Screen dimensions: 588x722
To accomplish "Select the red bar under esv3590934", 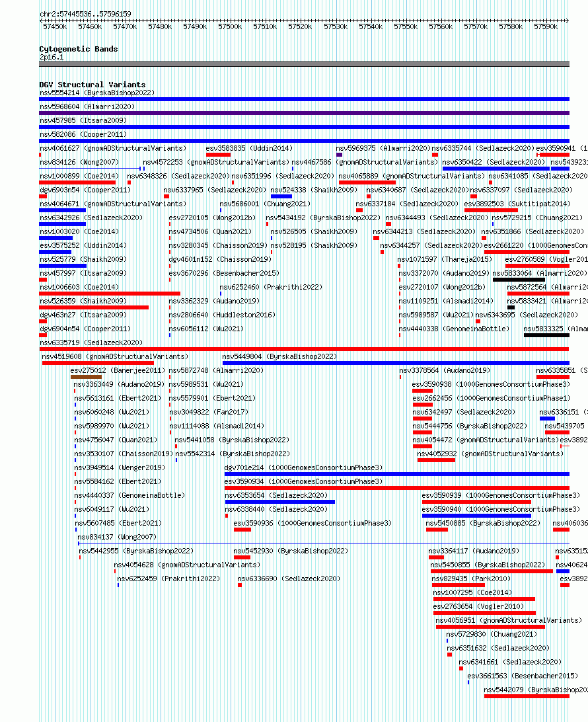I will coord(397,488).
